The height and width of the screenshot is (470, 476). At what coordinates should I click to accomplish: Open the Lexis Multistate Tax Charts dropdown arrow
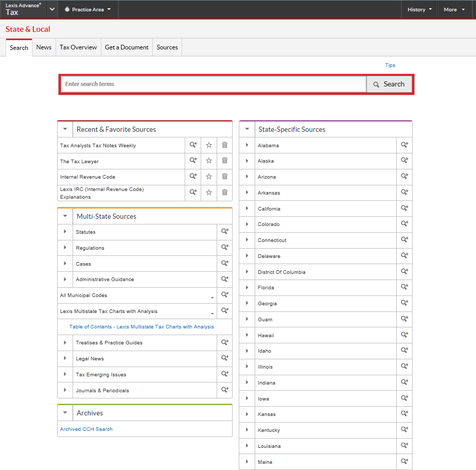click(x=212, y=314)
